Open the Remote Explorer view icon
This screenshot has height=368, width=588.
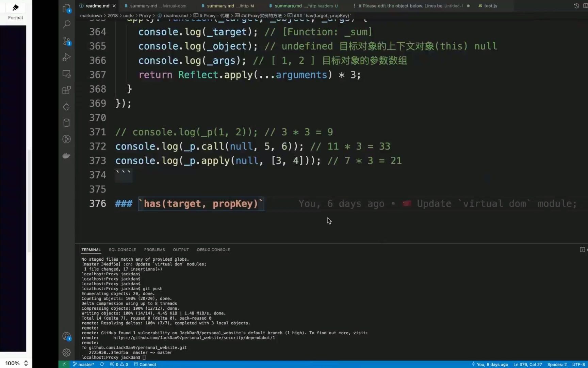[x=67, y=74]
